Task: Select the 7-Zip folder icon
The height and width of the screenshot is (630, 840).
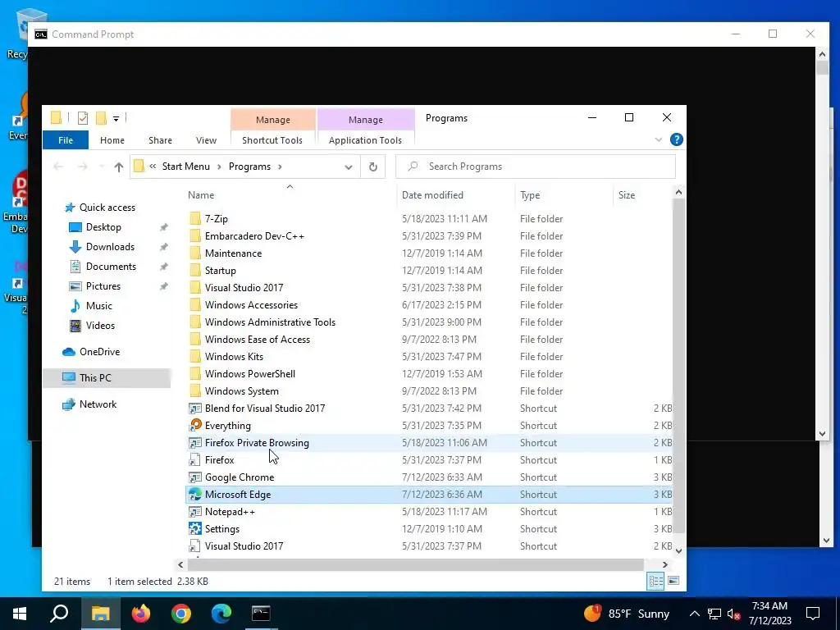Action: click(x=195, y=218)
